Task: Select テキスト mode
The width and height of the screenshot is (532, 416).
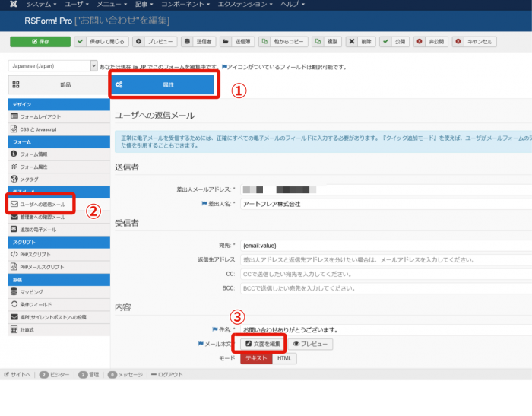Action: pyautogui.click(x=256, y=358)
